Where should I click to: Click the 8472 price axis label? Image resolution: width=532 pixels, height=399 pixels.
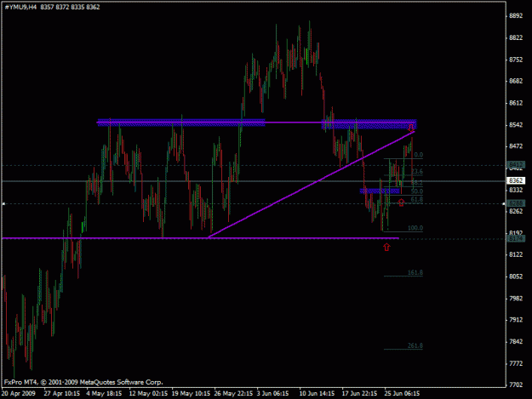516,146
